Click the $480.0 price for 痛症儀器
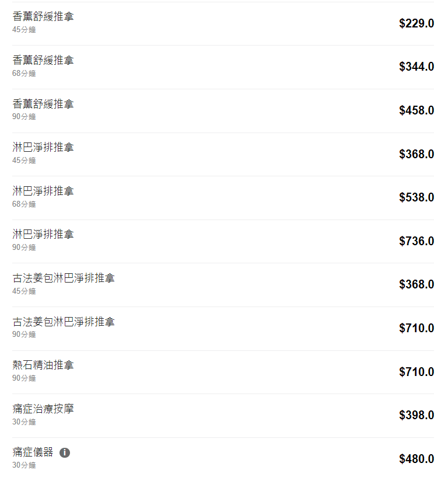Screen dimensions: 448x477 [416, 459]
